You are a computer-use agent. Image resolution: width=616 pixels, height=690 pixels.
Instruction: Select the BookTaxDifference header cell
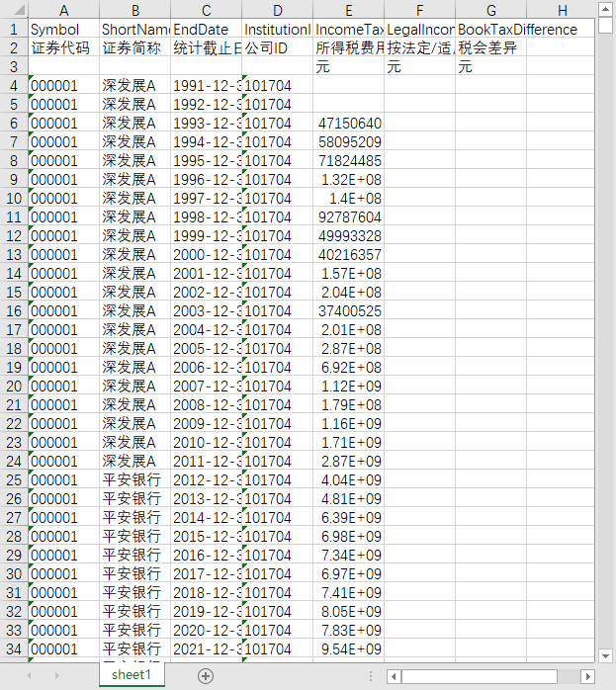pyautogui.click(x=491, y=29)
